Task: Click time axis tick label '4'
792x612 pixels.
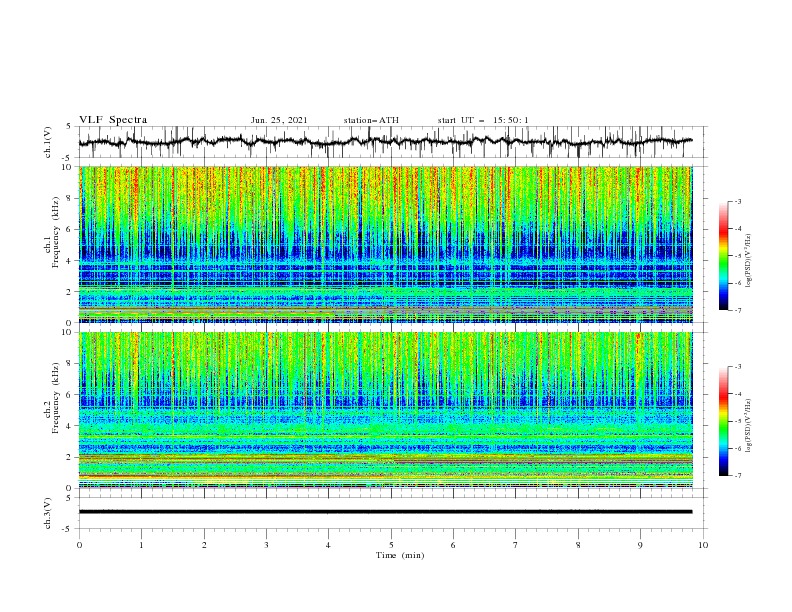Action: click(x=328, y=545)
